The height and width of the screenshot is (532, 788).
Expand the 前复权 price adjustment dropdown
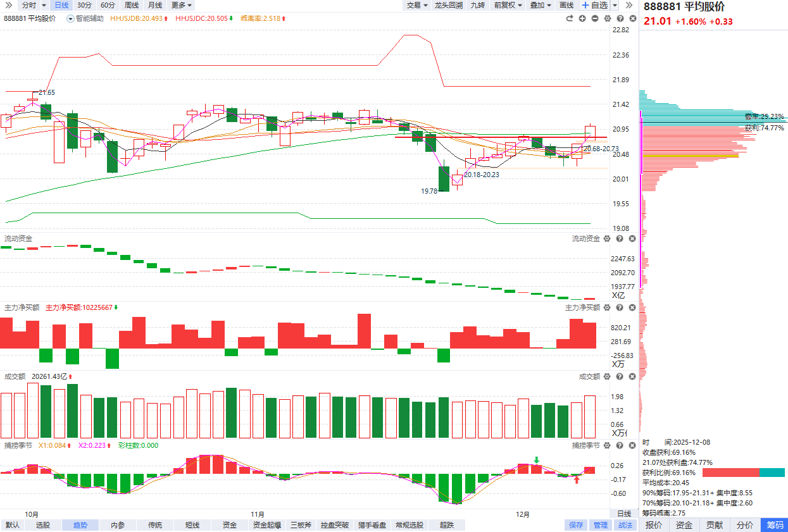pos(508,5)
